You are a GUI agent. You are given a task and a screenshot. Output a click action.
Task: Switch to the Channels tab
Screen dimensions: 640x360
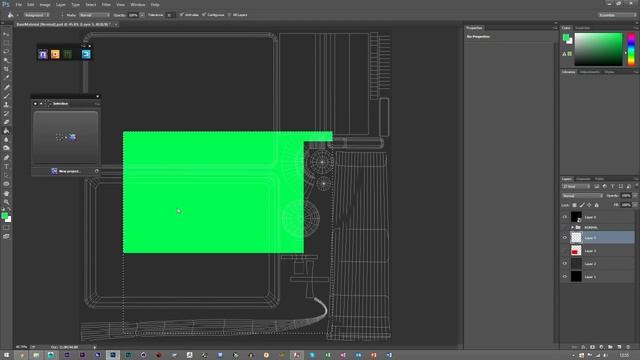pyautogui.click(x=583, y=179)
